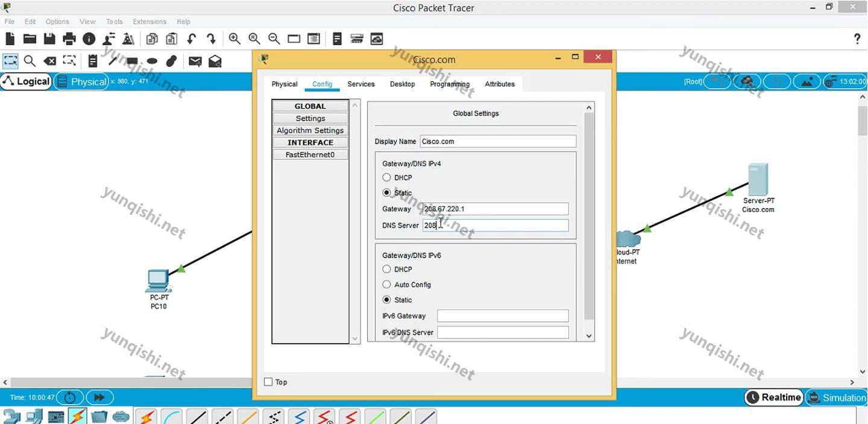868x424 pixels.
Task: Select the Connections category lightning icon
Action: (x=77, y=416)
